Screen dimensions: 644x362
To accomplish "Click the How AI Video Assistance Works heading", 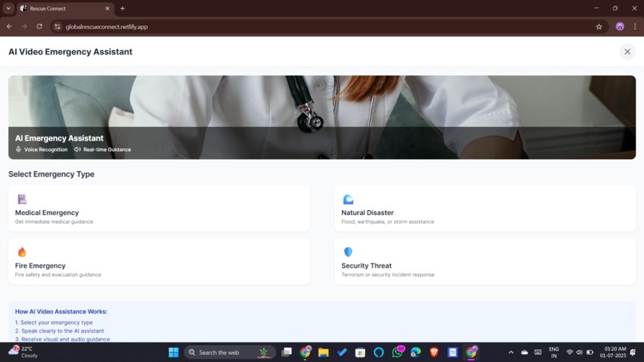I will pos(62,312).
